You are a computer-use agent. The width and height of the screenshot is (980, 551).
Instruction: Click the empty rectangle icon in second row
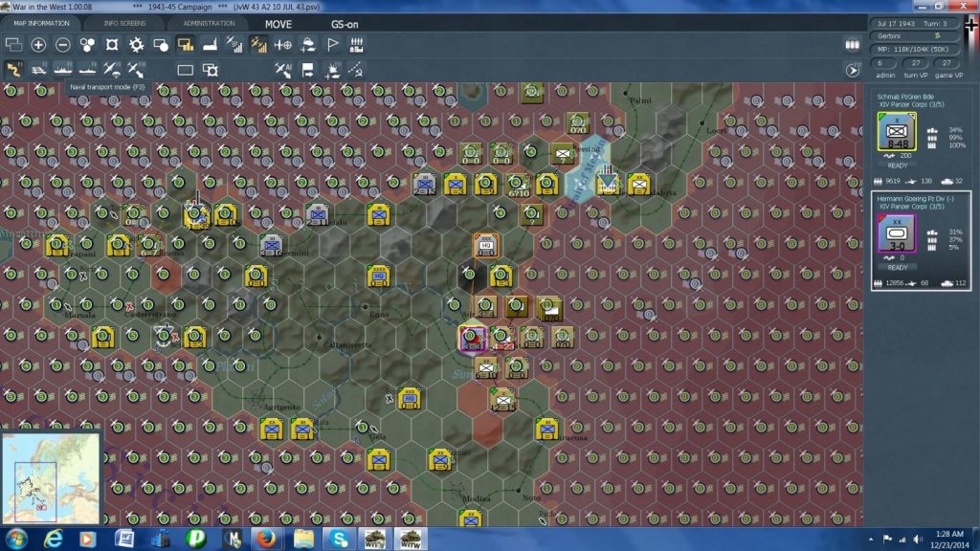coord(185,70)
